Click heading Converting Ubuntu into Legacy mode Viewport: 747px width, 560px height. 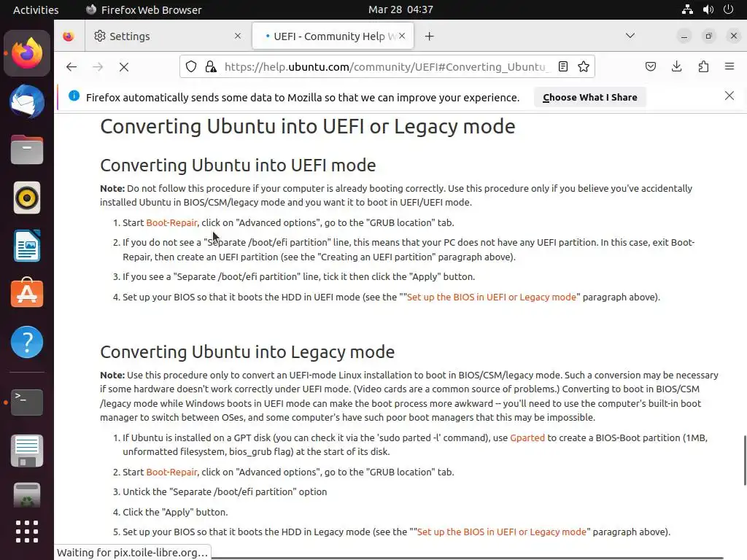(247, 352)
